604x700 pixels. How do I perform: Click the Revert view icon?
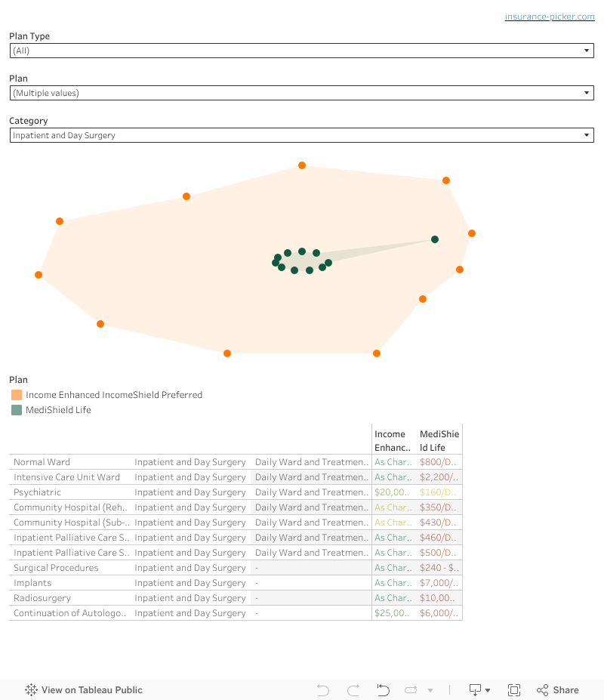pyautogui.click(x=383, y=689)
